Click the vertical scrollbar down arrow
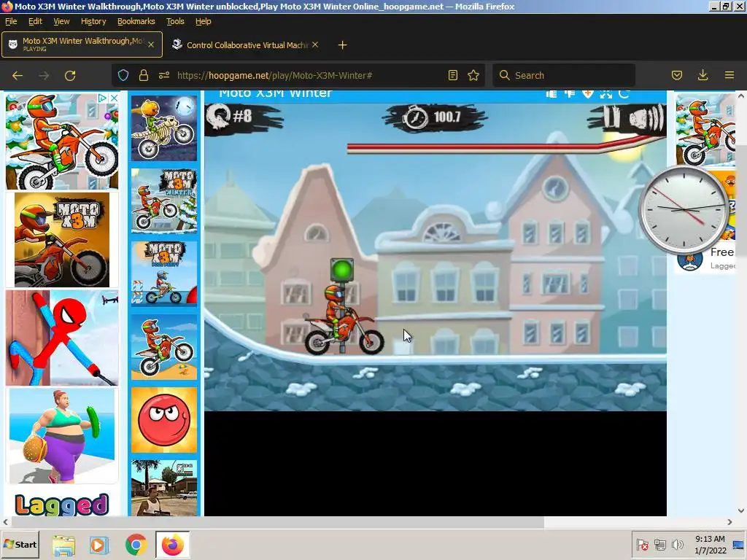The width and height of the screenshot is (747, 560). point(741,510)
